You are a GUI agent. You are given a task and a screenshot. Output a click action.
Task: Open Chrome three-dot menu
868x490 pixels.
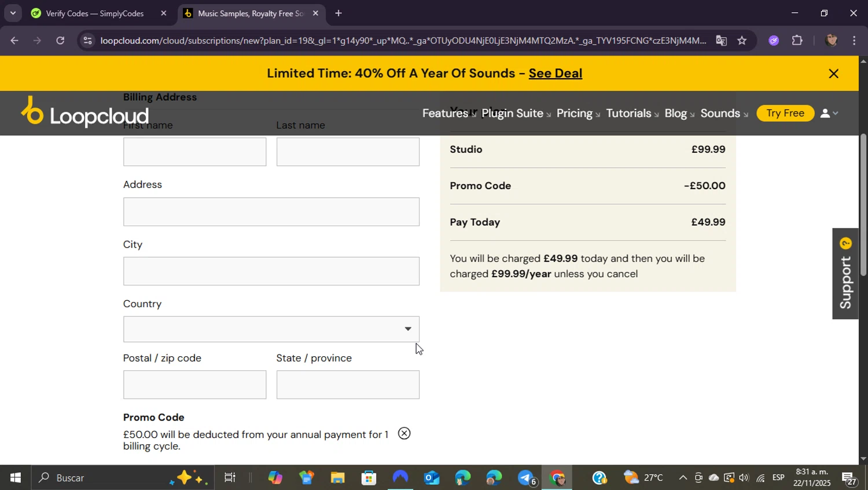tap(855, 40)
